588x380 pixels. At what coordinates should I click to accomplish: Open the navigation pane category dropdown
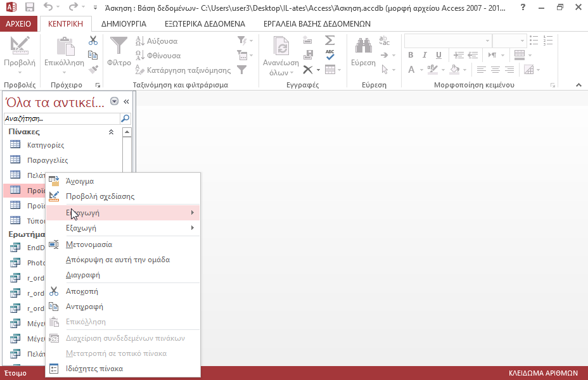coord(115,101)
